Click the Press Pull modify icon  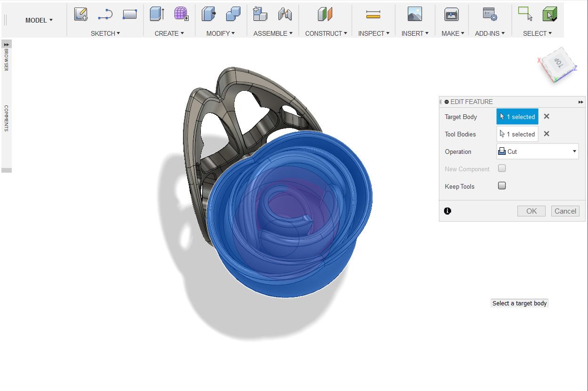coord(208,14)
